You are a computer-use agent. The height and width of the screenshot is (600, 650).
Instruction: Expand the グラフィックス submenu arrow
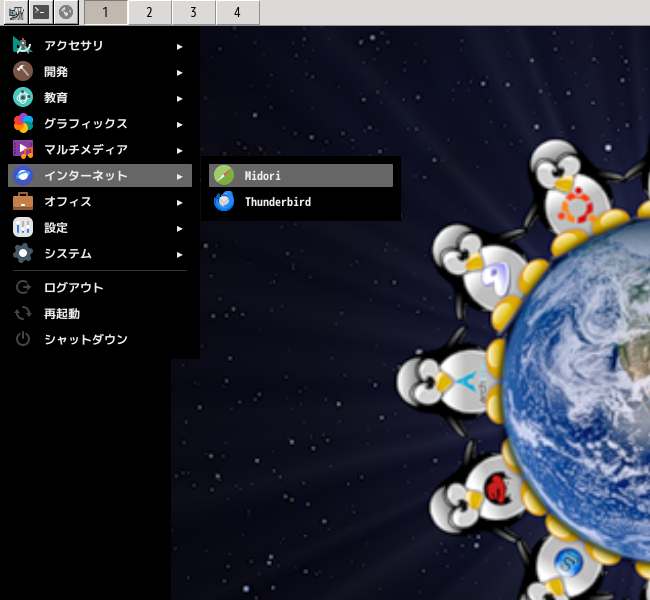click(x=179, y=125)
